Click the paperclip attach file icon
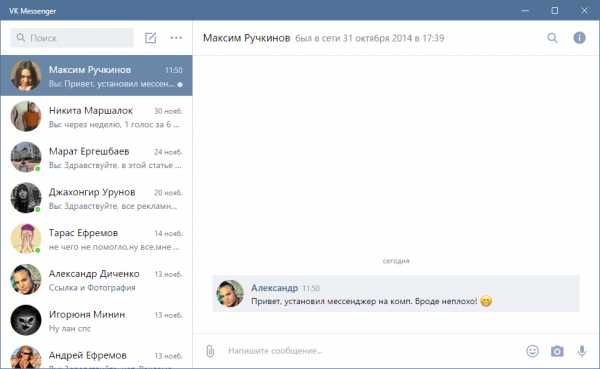600x369 pixels. point(210,351)
